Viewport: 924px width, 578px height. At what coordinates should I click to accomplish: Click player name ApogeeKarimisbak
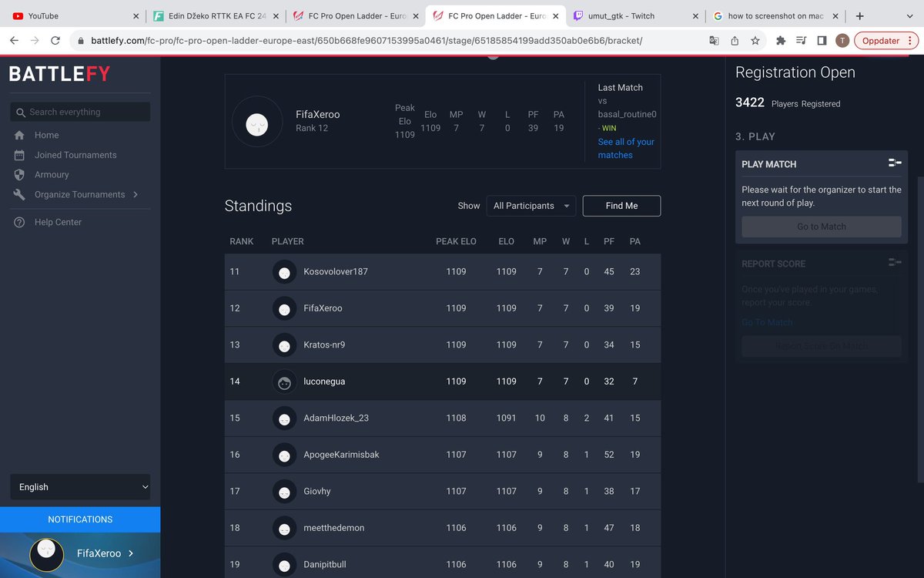point(341,455)
